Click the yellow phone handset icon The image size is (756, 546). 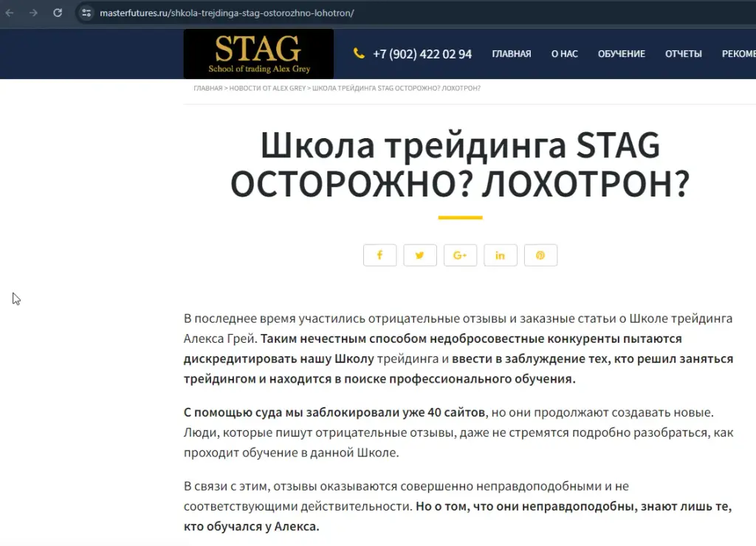[359, 53]
